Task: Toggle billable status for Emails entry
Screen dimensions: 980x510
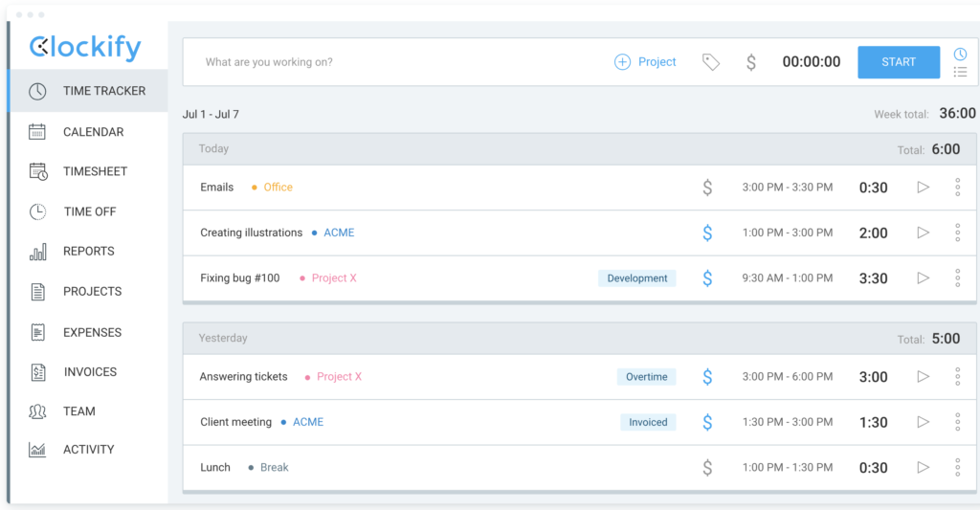Action: 707,188
